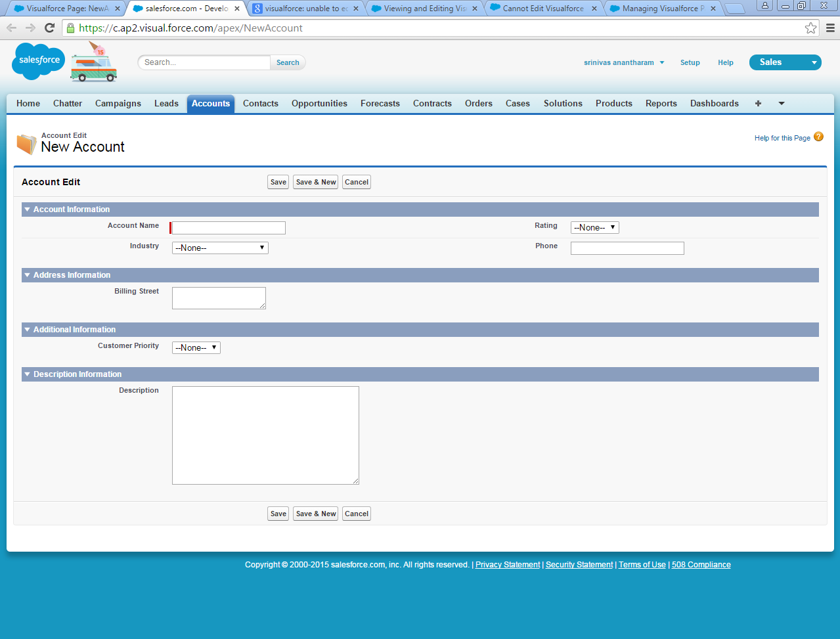Close the Visualforce Page: NewAccount browser tab
This screenshot has width=840, height=639.
tap(118, 9)
